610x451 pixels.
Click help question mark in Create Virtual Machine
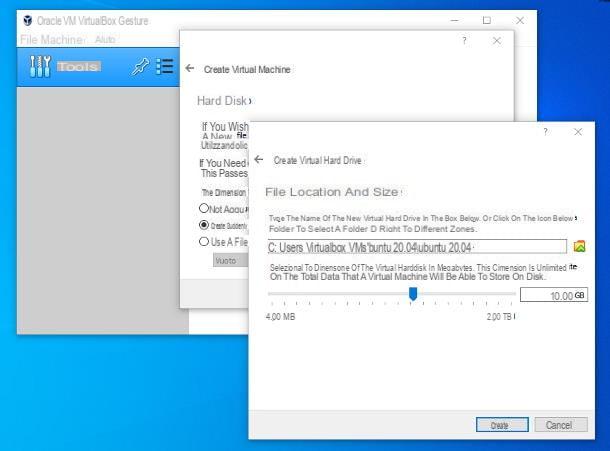pyautogui.click(x=464, y=40)
